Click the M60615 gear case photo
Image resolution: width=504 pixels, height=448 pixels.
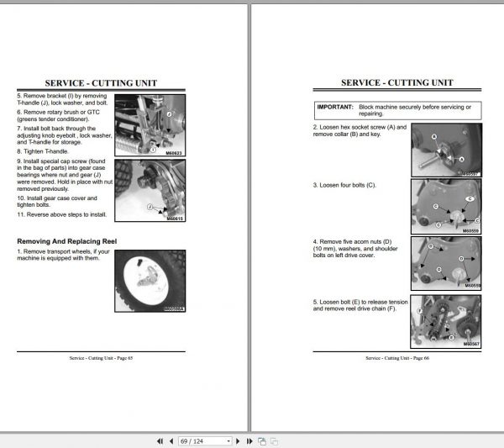coord(150,191)
